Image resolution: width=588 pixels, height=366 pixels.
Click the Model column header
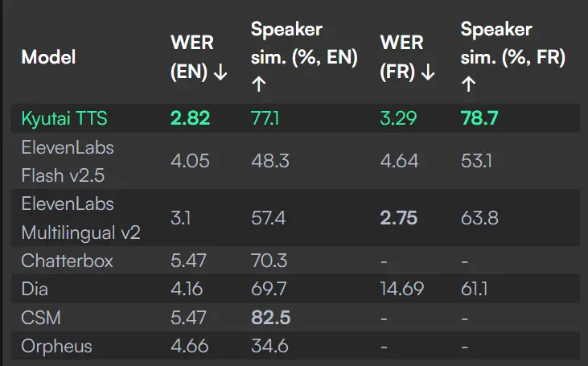click(48, 57)
